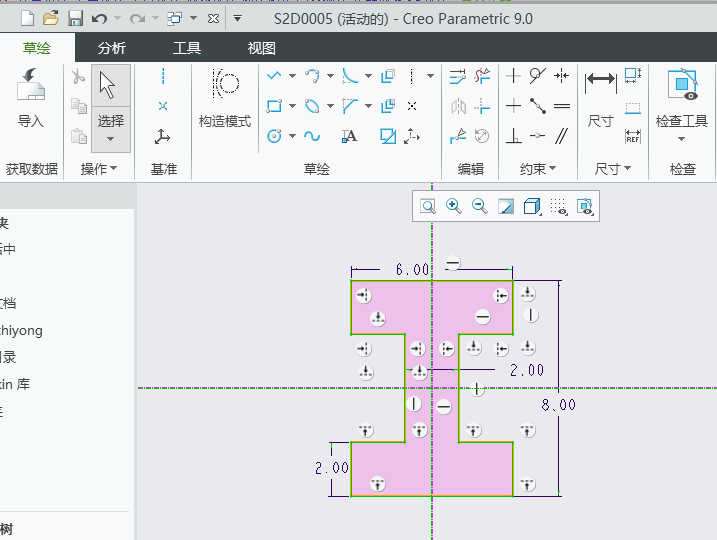Select the spline tool

(x=312, y=136)
